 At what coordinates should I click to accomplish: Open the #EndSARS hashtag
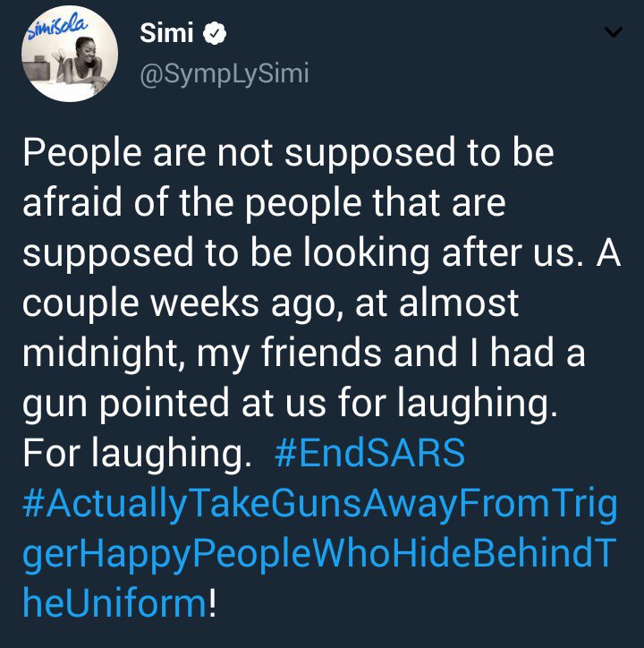click(370, 454)
